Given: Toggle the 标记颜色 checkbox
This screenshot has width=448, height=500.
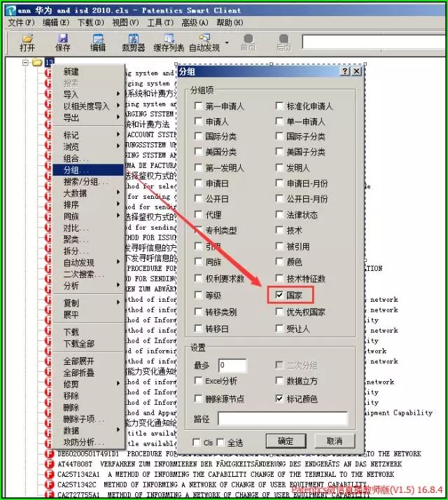Looking at the screenshot, I should 280,398.
